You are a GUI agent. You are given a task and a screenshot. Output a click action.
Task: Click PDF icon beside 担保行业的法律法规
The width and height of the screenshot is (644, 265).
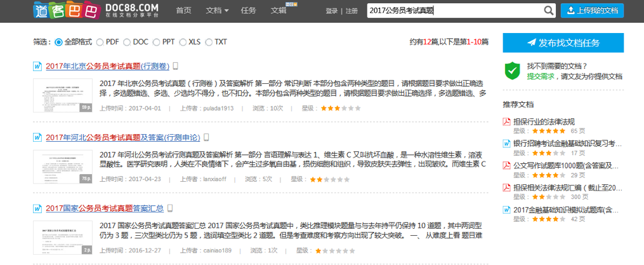507,122
